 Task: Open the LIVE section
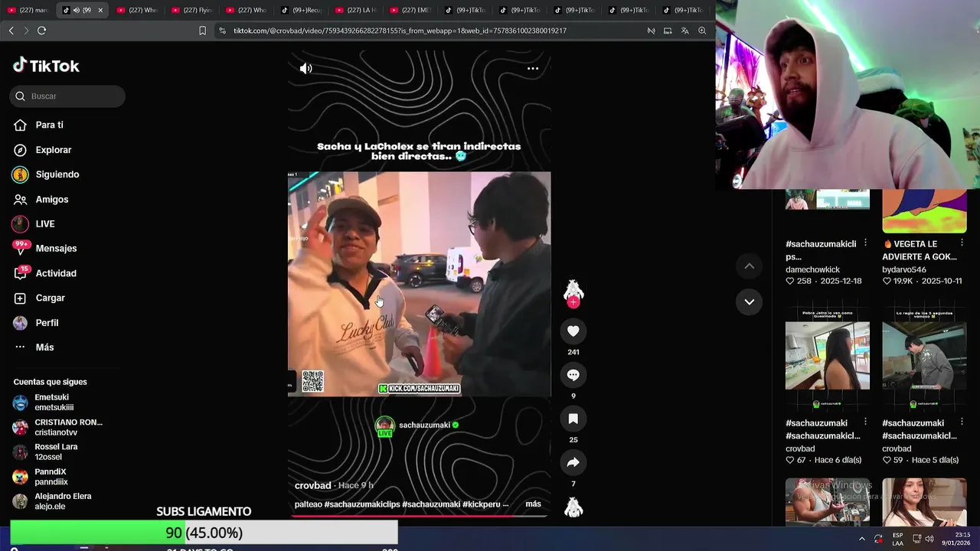[x=44, y=223]
